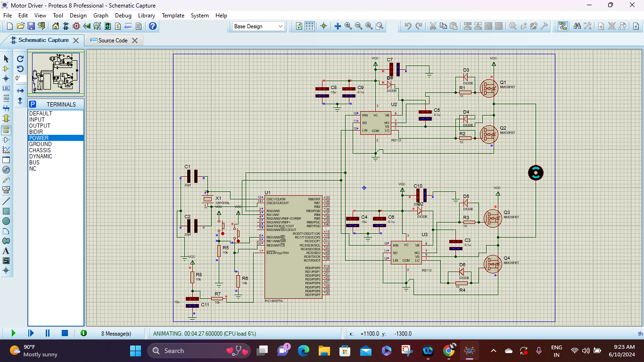Open PCB Layout from the toolbar

[x=76, y=26]
